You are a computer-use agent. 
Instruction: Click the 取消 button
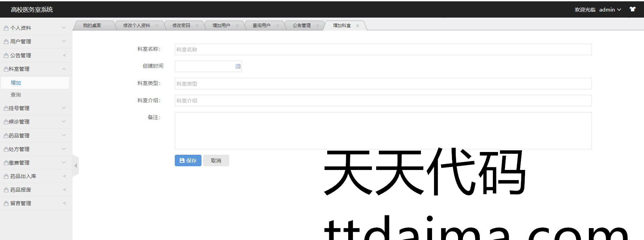point(216,160)
